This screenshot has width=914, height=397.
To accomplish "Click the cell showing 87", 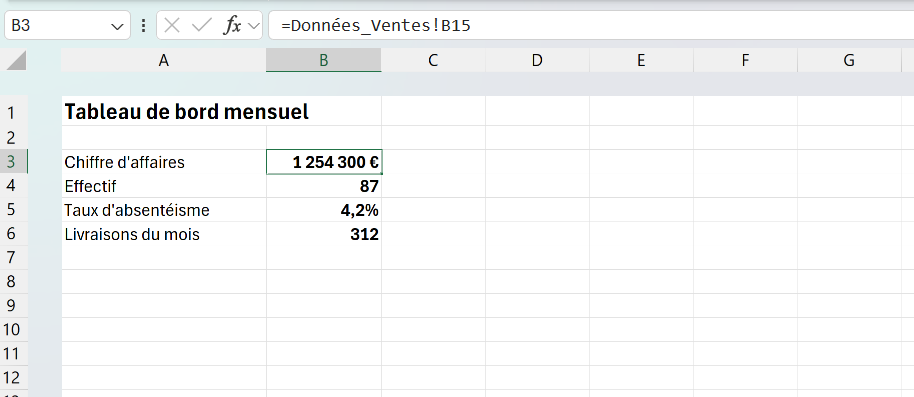I will [x=324, y=186].
